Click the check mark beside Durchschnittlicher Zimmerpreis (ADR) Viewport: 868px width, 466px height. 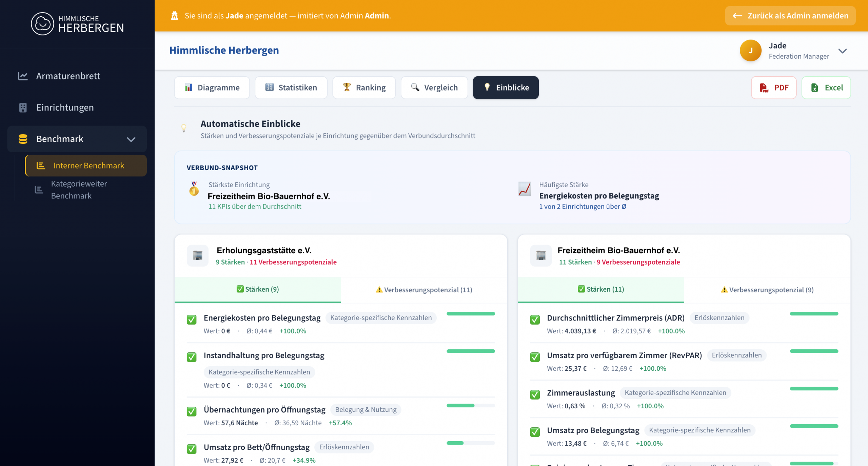point(535,319)
